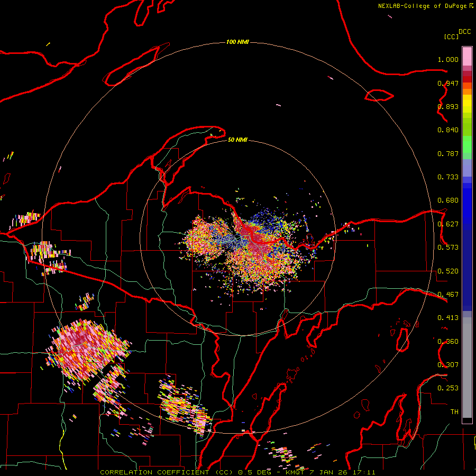Viewport: 476px width, 476px height.
Task: Select the 0.573 legend value
Action: pos(448,248)
